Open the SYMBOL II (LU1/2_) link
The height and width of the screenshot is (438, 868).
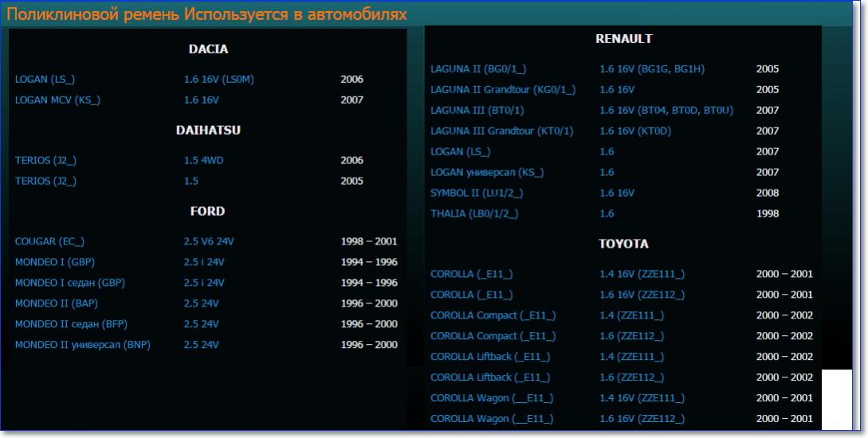[x=477, y=193]
